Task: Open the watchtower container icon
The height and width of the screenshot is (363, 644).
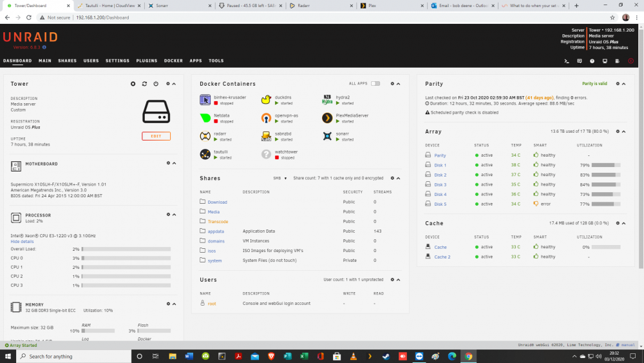Action: click(x=266, y=154)
